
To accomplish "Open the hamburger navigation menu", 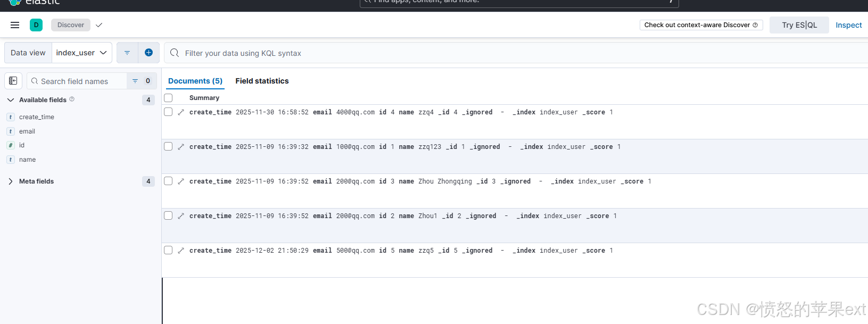I will (x=15, y=25).
